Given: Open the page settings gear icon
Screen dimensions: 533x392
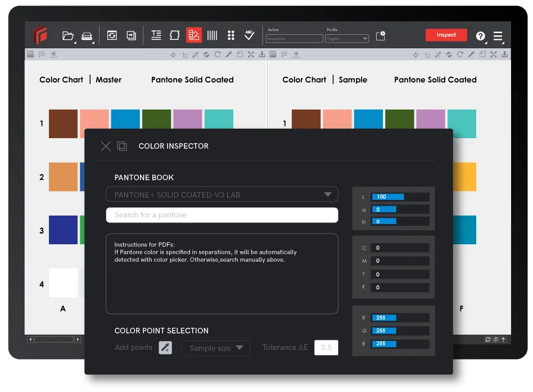Looking at the screenshot, I should point(381,35).
